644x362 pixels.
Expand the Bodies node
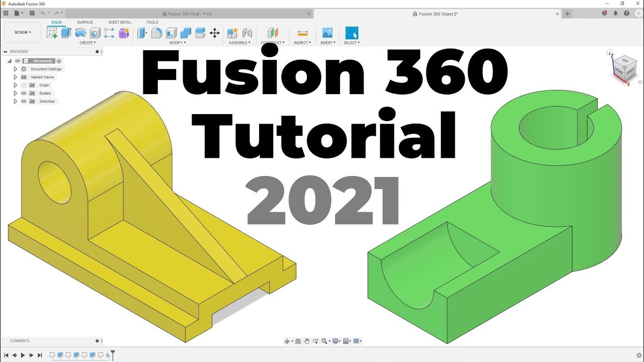16,93
